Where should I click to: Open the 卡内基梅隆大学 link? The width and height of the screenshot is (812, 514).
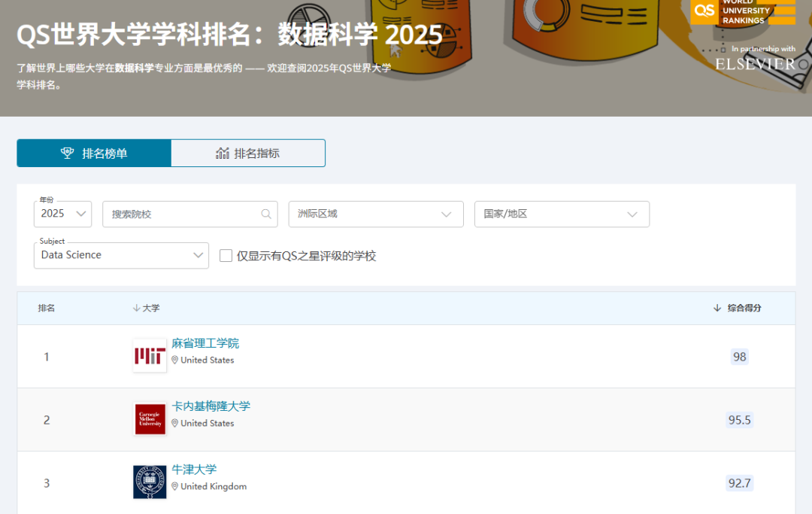click(211, 406)
